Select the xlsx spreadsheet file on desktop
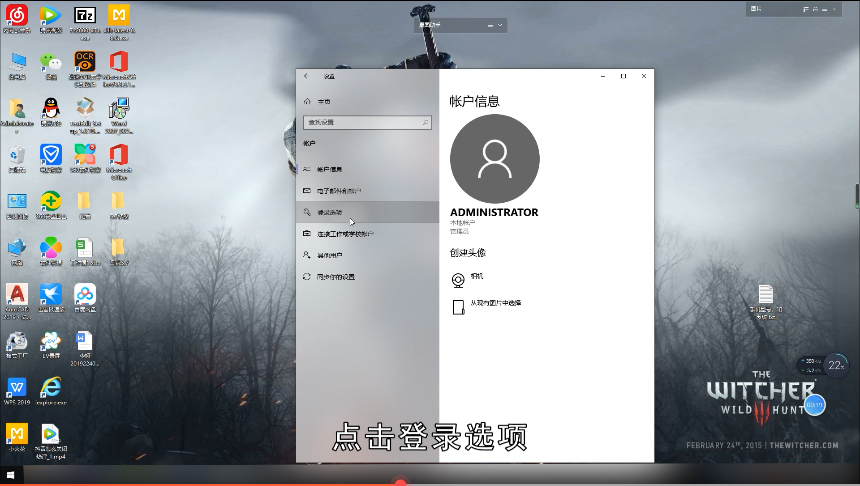Image resolution: width=860 pixels, height=486 pixels. pyautogui.click(x=84, y=252)
